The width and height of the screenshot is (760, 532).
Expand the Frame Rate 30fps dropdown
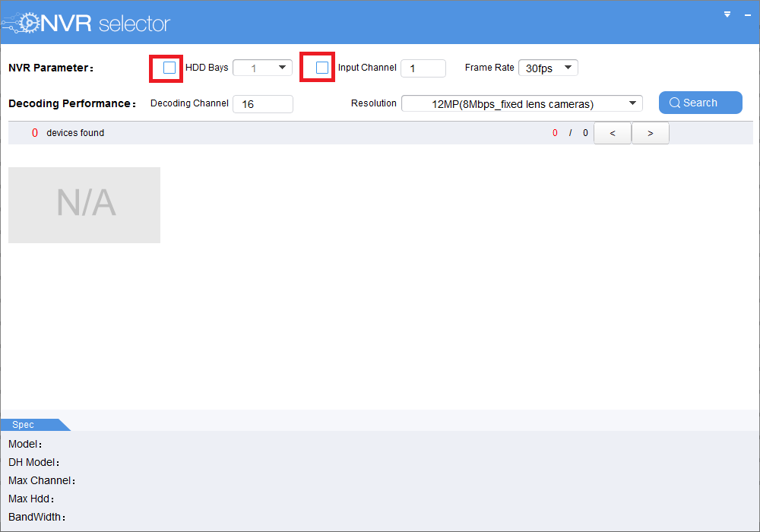click(x=548, y=68)
